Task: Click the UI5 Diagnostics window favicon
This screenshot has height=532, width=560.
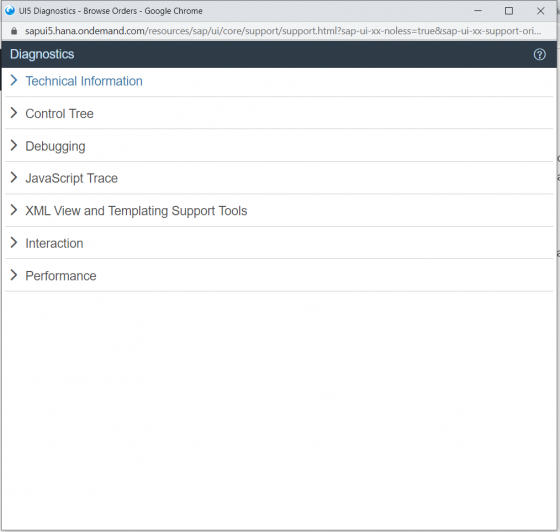Action: pos(10,11)
